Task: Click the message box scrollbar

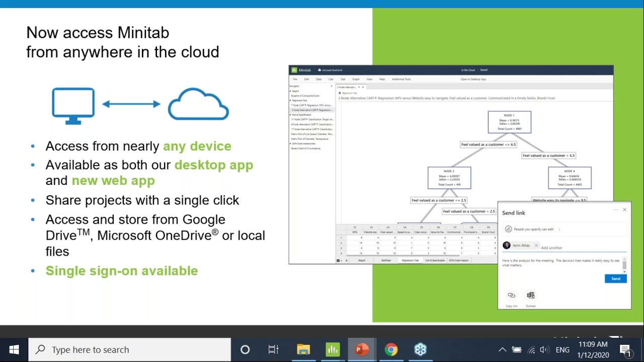Action: (624, 264)
